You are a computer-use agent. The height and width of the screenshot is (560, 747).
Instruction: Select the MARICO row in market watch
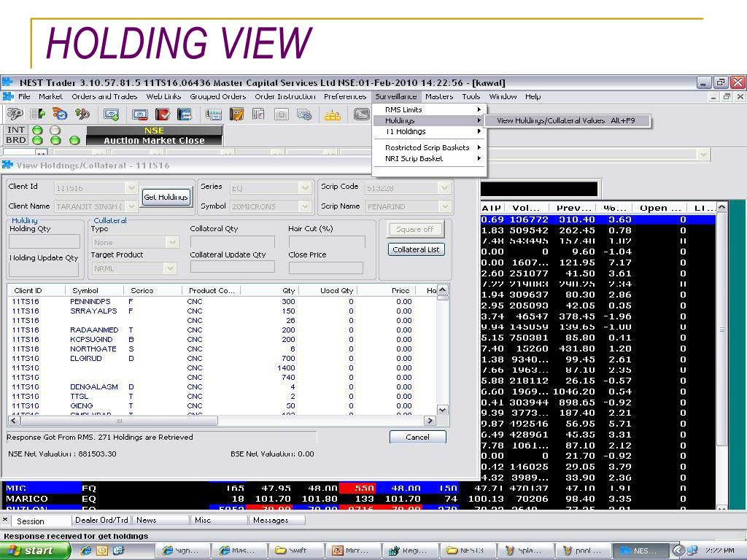tap(347, 499)
